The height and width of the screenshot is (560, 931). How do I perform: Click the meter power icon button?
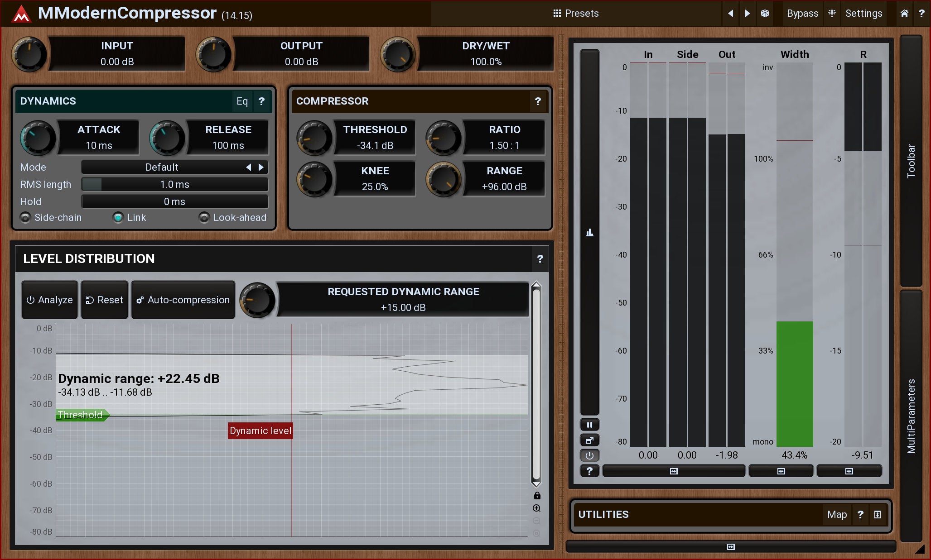tap(589, 455)
